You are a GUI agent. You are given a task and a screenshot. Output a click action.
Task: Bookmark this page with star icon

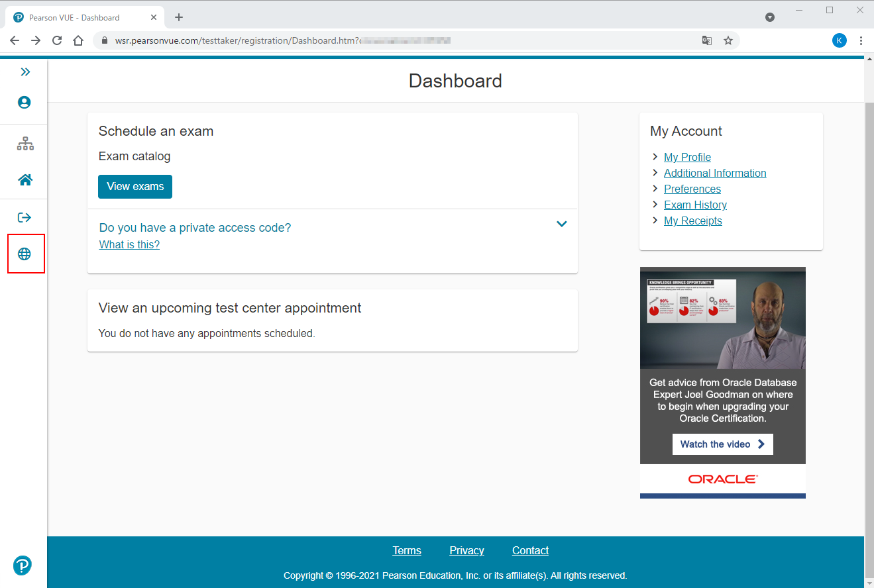tap(728, 40)
